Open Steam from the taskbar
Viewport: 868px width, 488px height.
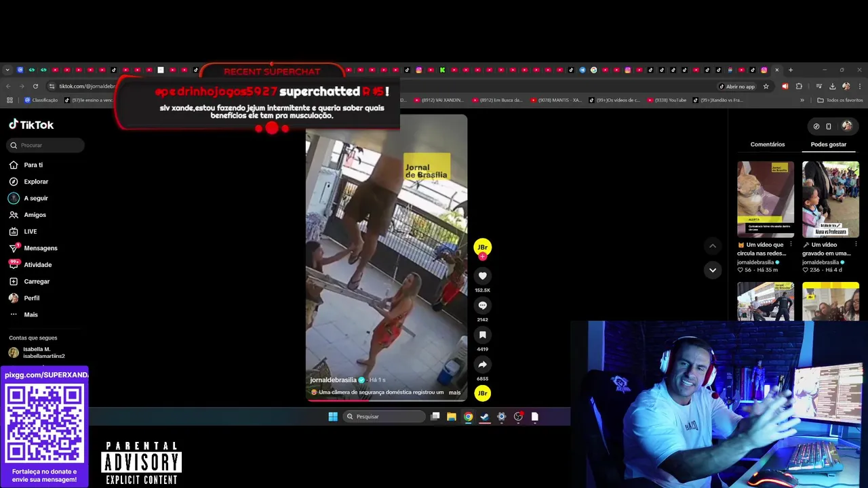pyautogui.click(x=485, y=416)
